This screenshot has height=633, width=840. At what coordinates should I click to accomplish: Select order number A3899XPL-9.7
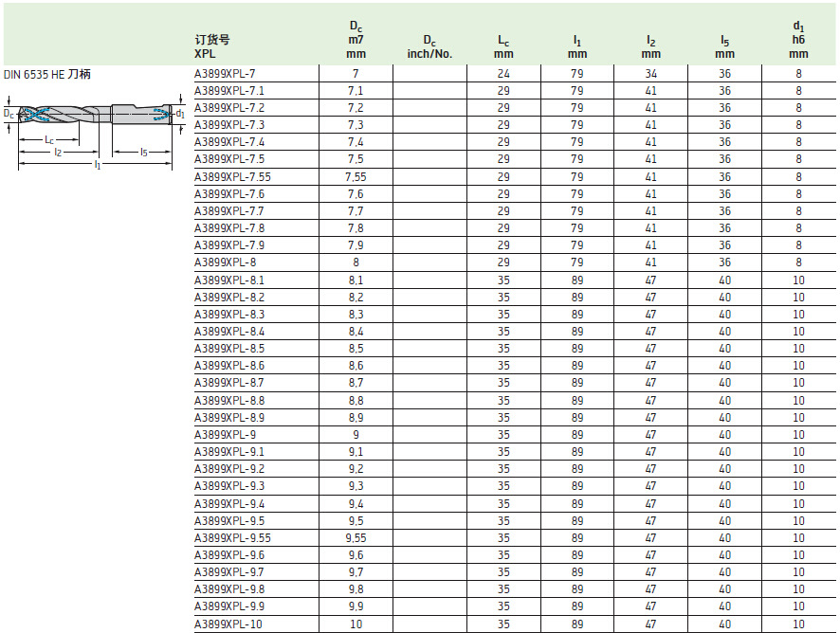228,572
